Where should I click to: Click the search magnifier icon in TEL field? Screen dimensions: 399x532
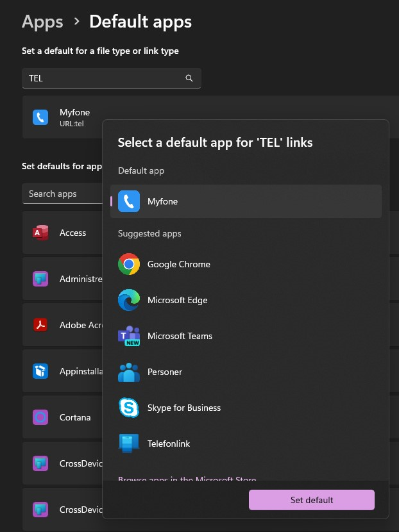coord(189,78)
